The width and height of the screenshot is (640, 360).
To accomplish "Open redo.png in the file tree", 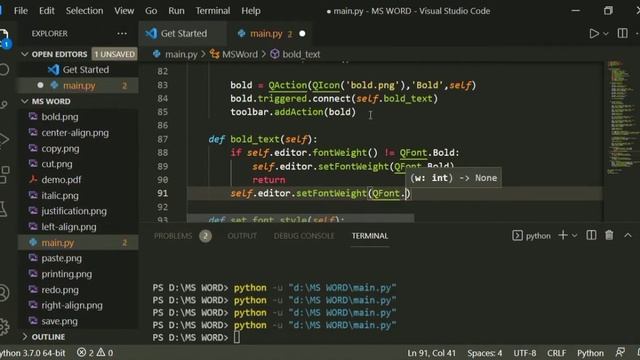I will 60,290.
